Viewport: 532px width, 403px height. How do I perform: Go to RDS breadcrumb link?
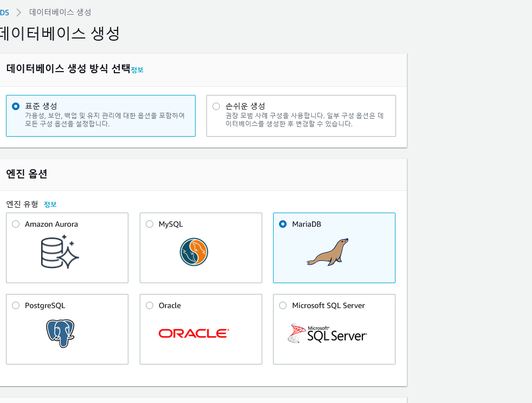point(4,12)
